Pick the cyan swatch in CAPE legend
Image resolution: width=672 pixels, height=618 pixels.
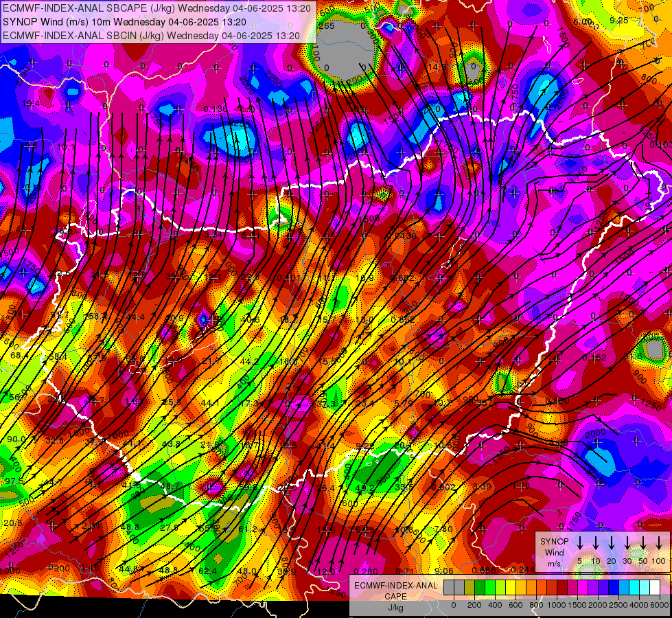tap(634, 587)
